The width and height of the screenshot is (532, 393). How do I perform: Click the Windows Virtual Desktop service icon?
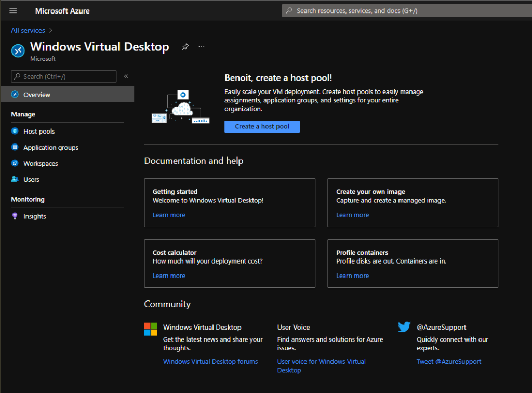tap(18, 51)
